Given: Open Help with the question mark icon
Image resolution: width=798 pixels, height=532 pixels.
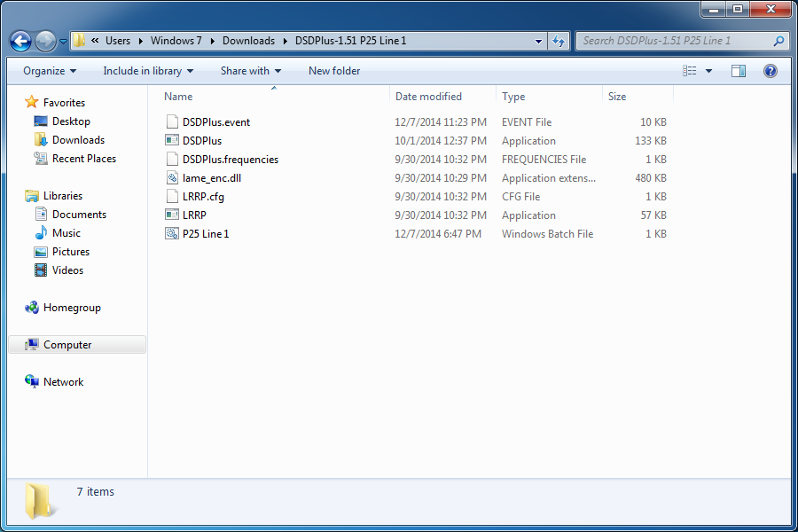Looking at the screenshot, I should [770, 71].
